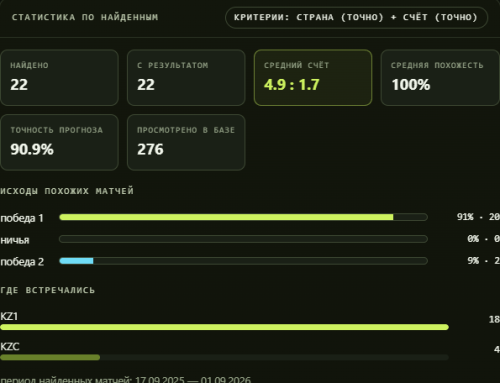500x383 pixels.
Task: Click the 'Средняя похожесть' 100% card
Action: (440, 78)
